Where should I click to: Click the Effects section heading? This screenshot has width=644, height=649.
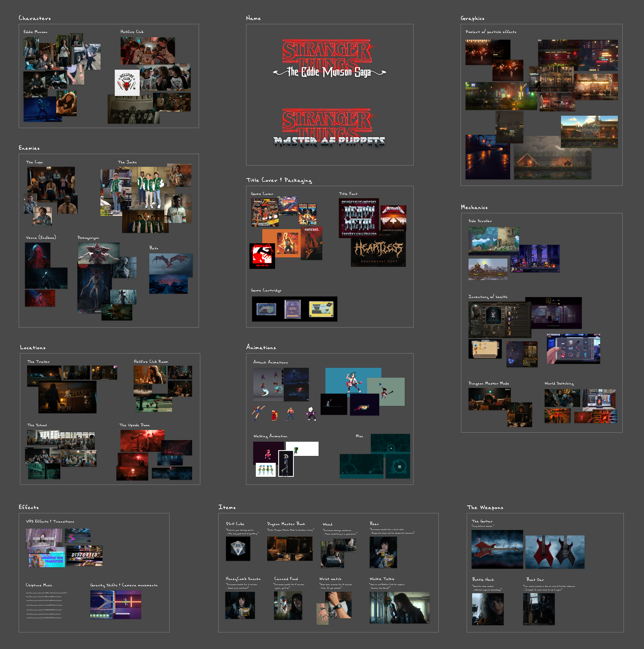29,508
